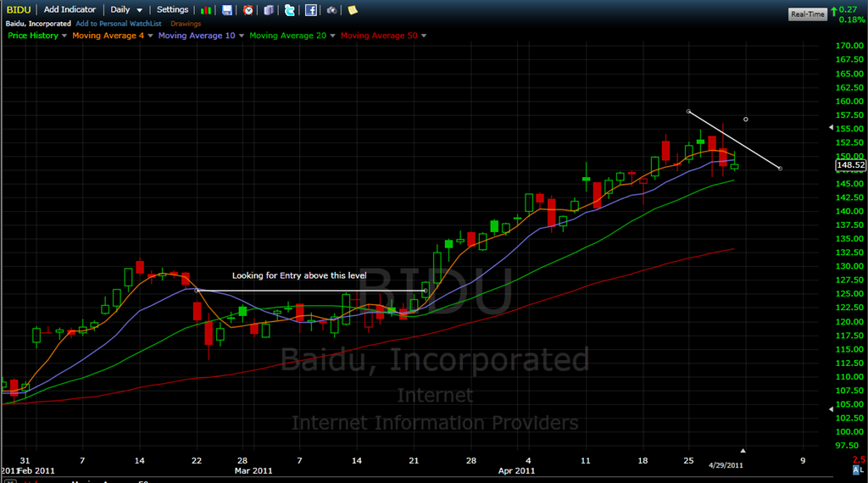Click the 0.18% percent change value
Image resolution: width=868 pixels, height=483 pixels.
click(x=851, y=20)
